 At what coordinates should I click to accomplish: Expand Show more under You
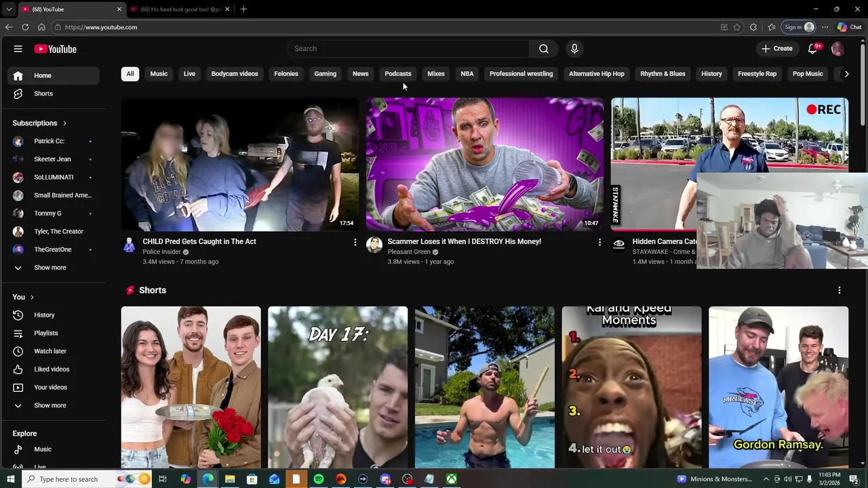click(x=54, y=405)
